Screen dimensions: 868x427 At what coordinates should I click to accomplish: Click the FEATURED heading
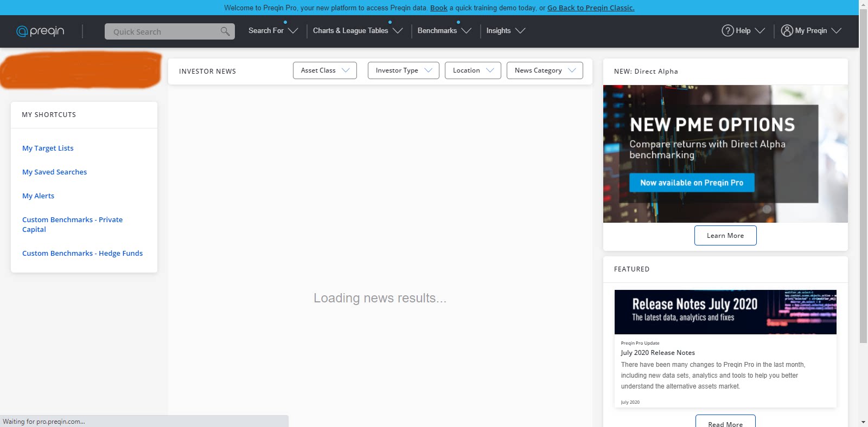[631, 269]
